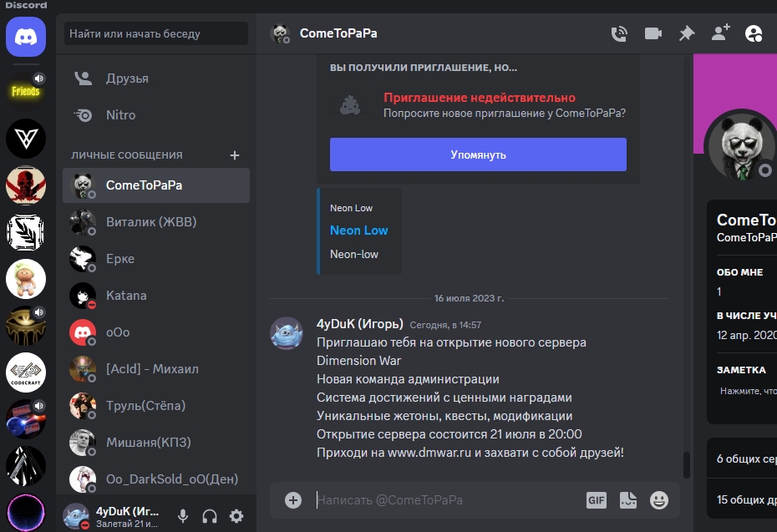The height and width of the screenshot is (532, 777).
Task: Open chat with Труль(Стёпа)
Action: click(x=156, y=405)
